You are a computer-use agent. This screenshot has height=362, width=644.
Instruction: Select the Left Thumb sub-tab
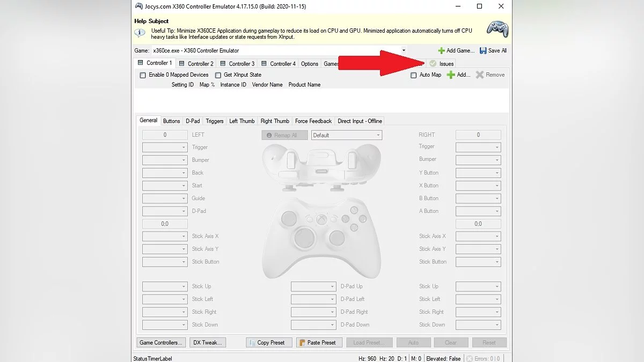point(242,121)
